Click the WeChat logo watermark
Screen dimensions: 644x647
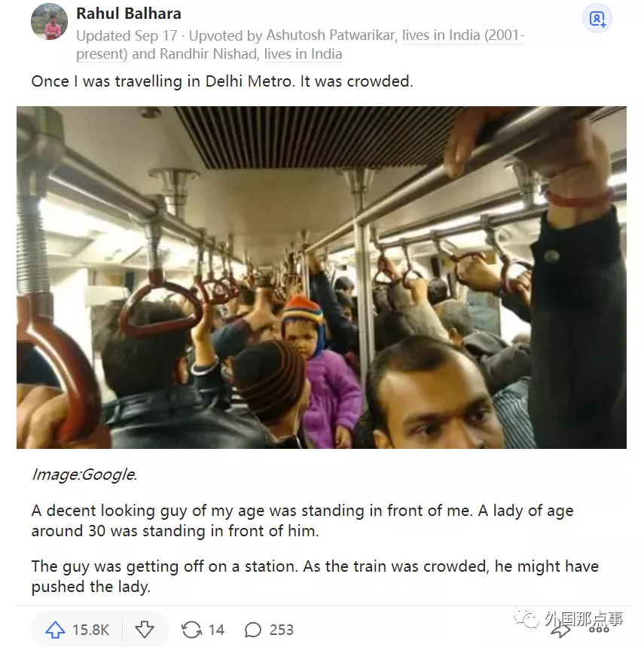tap(526, 618)
